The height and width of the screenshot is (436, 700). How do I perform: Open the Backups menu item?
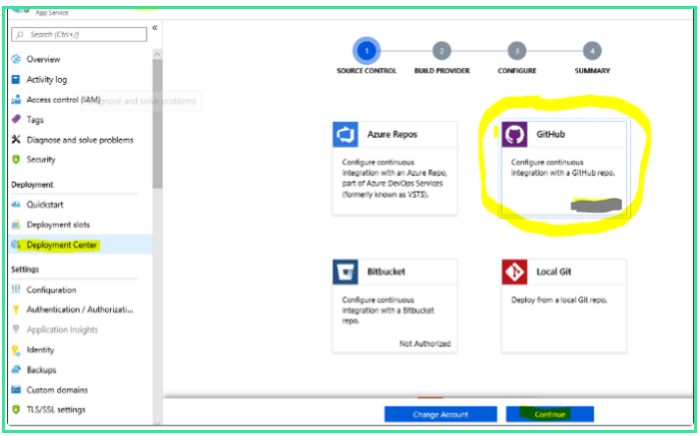[x=42, y=370]
